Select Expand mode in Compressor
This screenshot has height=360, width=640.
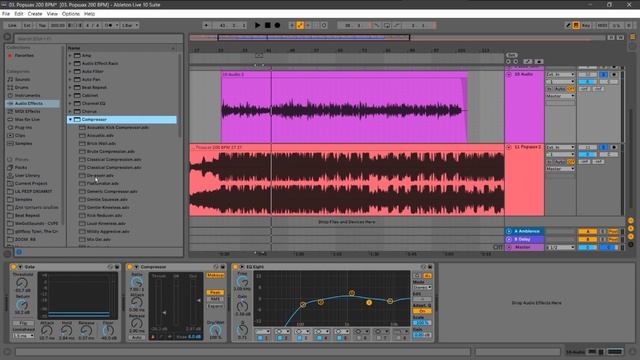(215, 306)
